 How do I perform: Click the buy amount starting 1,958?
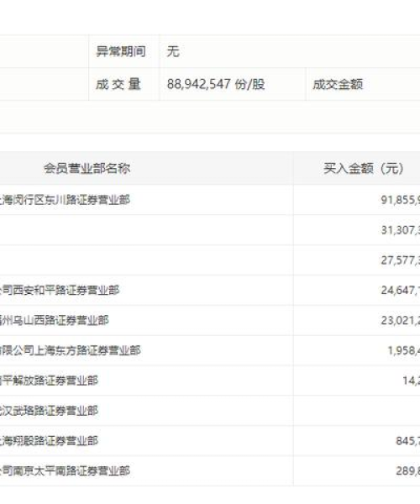403,350
